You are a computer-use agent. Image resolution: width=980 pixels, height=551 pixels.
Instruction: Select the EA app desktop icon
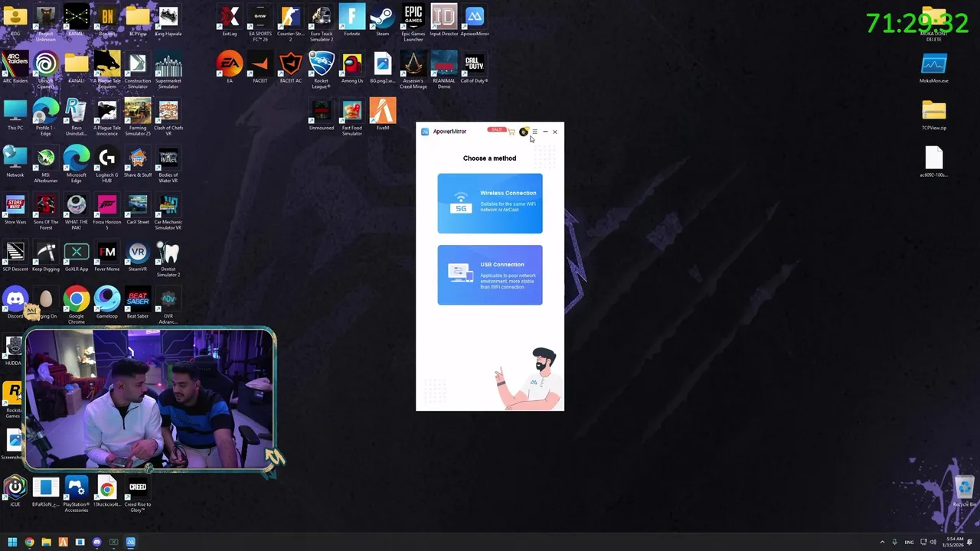pos(230,68)
